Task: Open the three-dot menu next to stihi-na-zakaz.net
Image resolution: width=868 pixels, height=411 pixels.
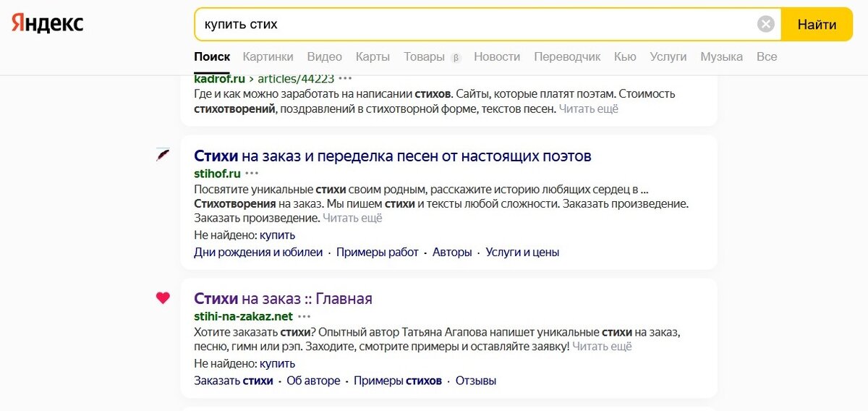Action: (305, 316)
